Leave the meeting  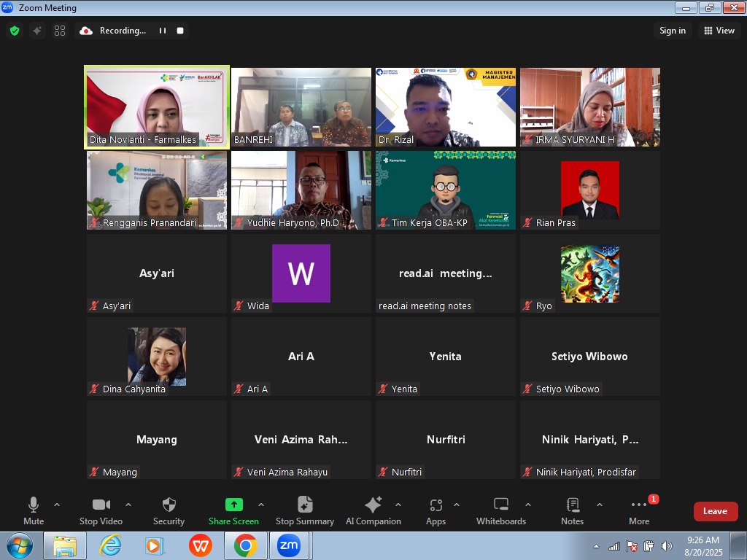[715, 511]
